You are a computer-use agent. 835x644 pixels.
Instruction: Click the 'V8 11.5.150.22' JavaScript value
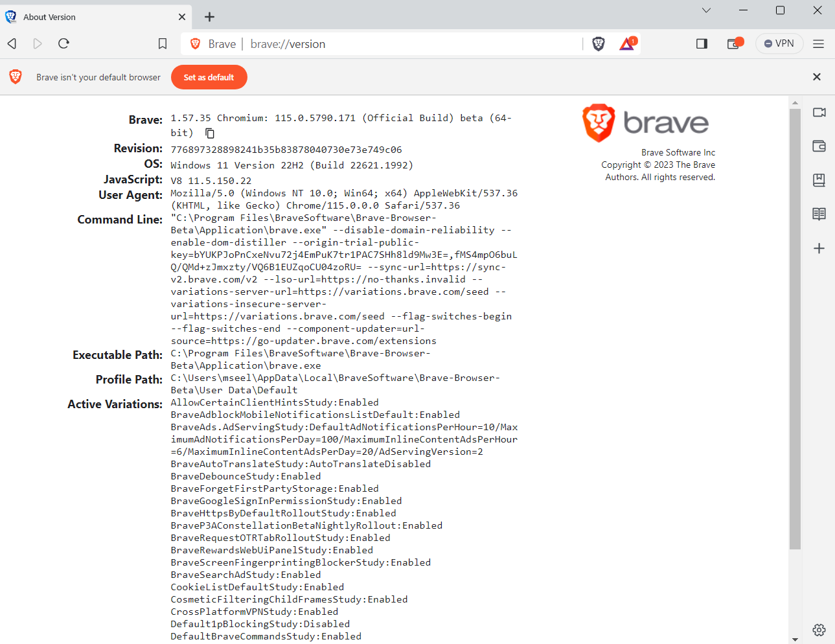point(211,181)
